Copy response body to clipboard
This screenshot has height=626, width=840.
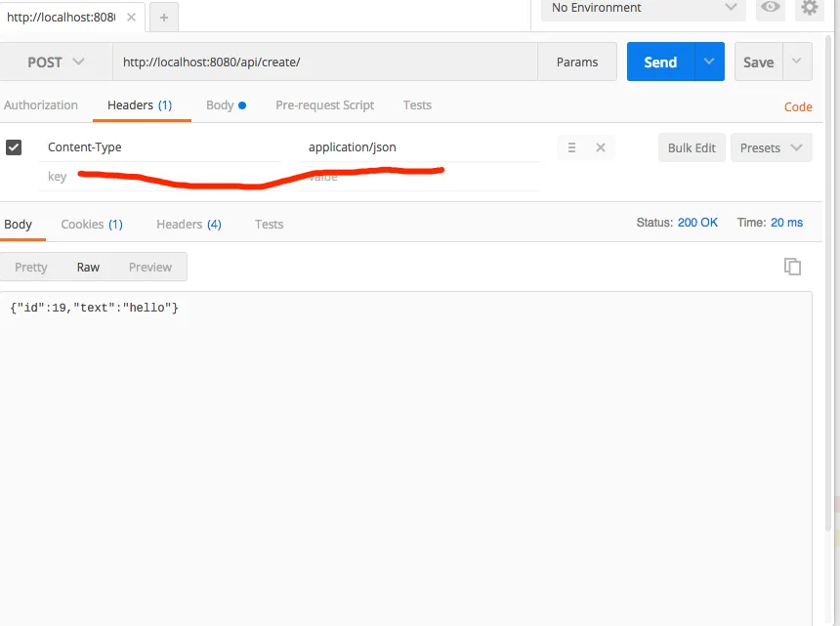pos(792,267)
